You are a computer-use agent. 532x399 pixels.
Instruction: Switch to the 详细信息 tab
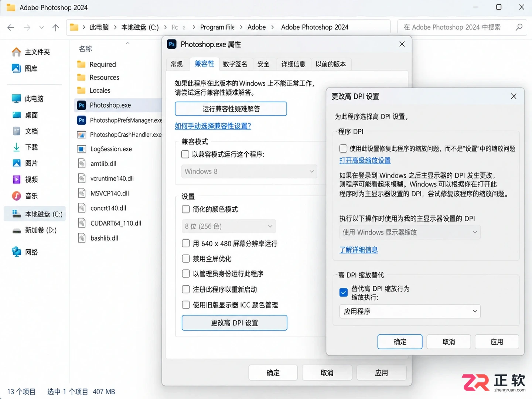pyautogui.click(x=293, y=64)
